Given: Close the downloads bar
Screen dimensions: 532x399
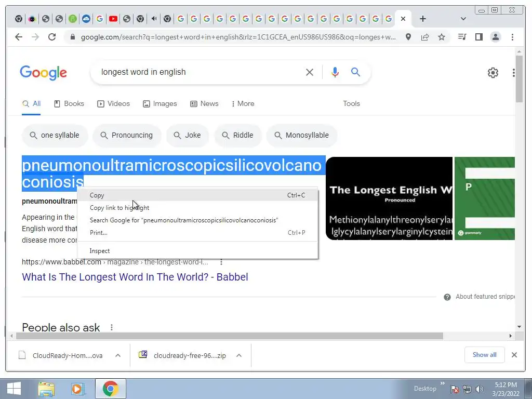Looking at the screenshot, I should (514, 355).
